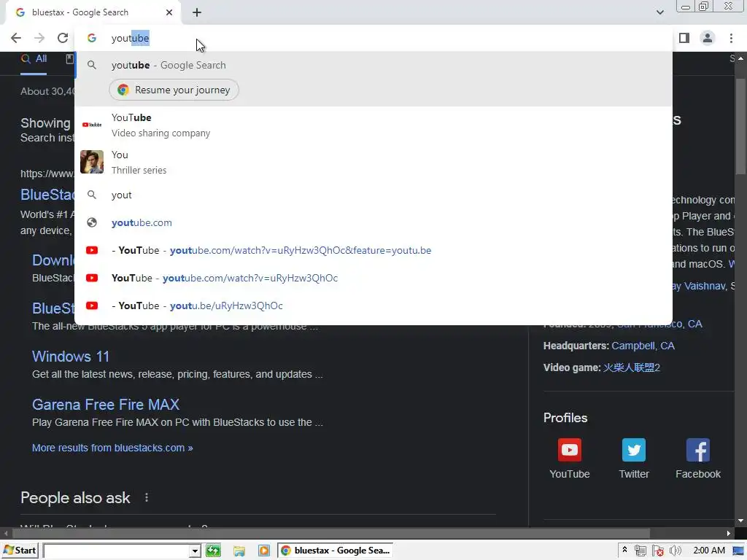Open suggestion with feature=youtu.be watch link

click(373, 250)
